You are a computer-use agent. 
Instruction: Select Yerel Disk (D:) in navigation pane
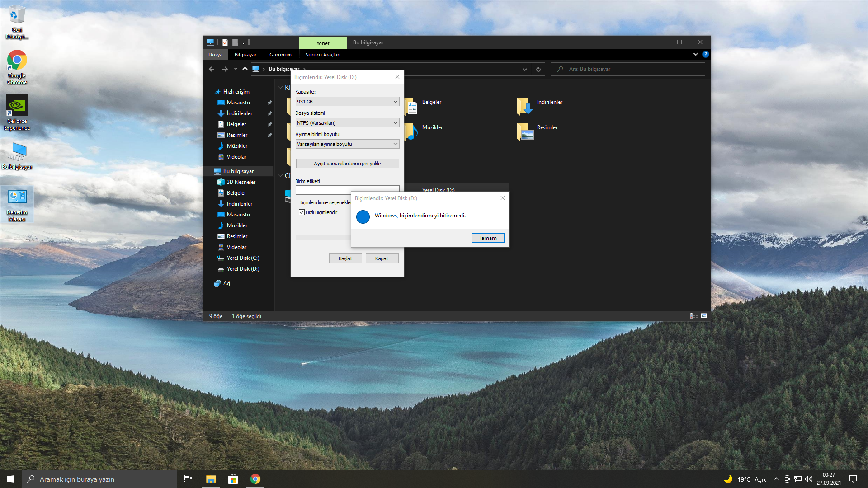point(243,269)
